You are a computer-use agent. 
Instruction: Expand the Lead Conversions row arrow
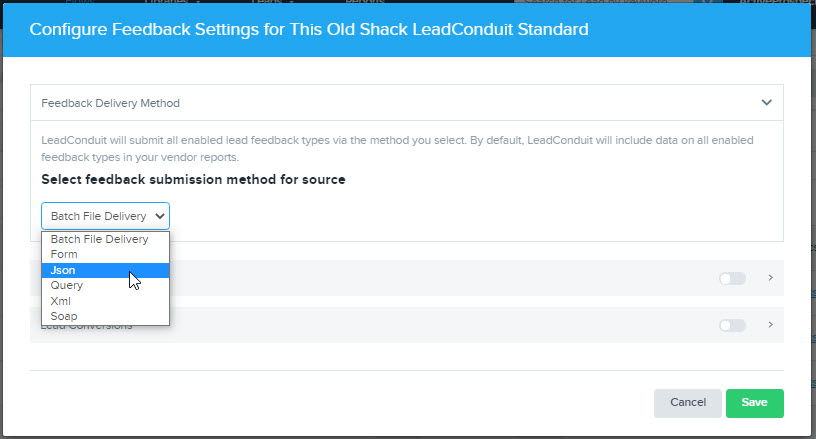771,325
